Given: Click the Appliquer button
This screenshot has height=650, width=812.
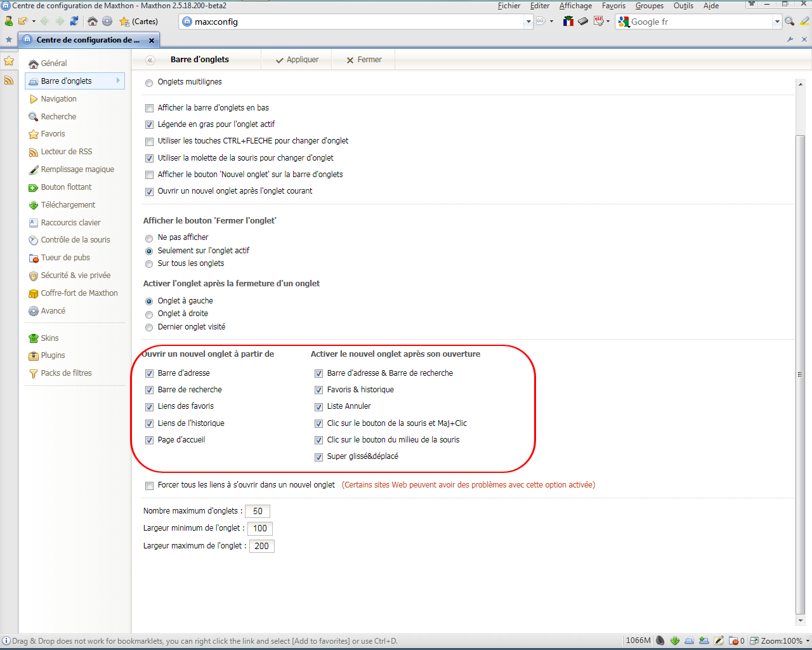Looking at the screenshot, I should (x=297, y=60).
